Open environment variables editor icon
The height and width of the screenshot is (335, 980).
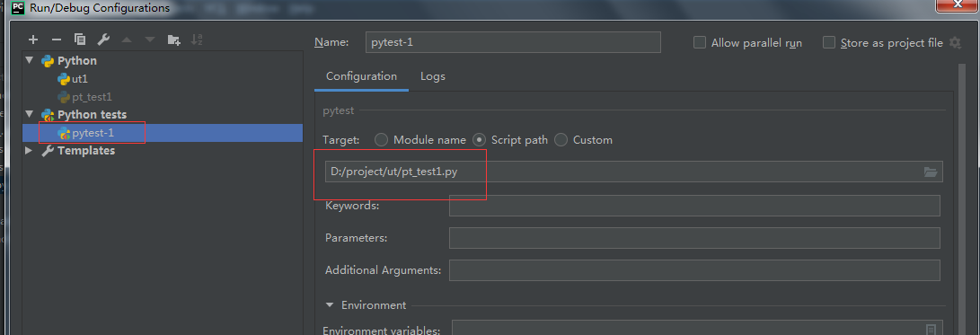click(x=931, y=330)
